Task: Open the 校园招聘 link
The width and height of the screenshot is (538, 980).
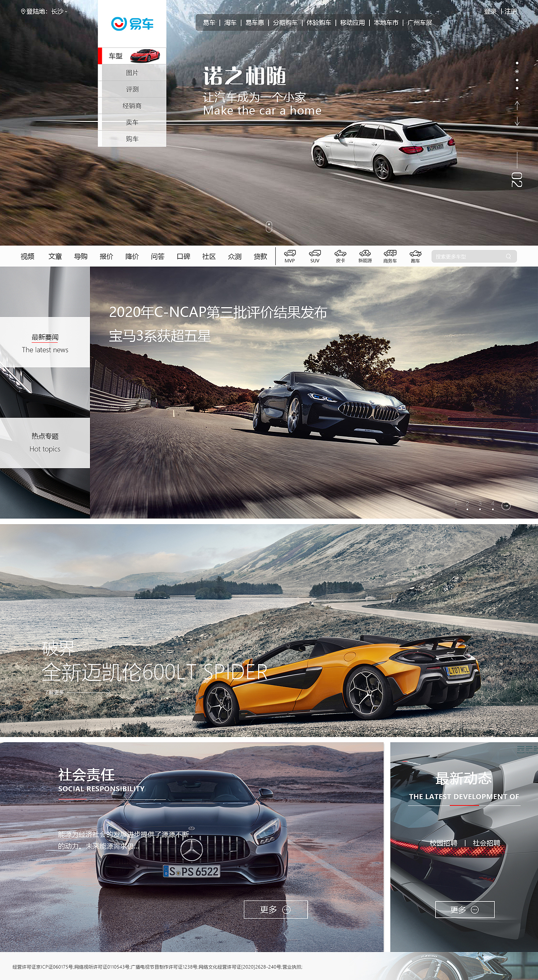Action: point(443,843)
